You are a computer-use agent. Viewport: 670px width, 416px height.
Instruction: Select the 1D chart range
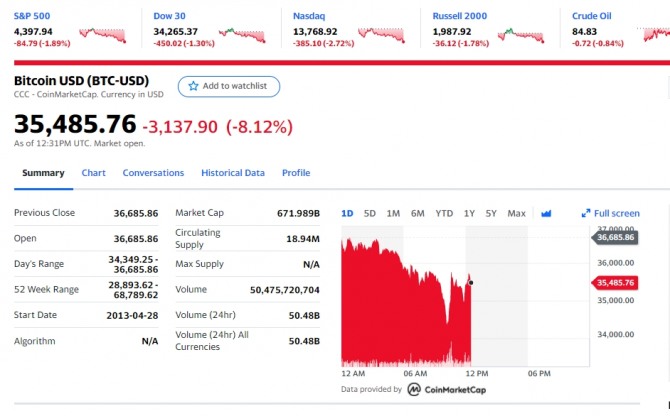pyautogui.click(x=347, y=213)
